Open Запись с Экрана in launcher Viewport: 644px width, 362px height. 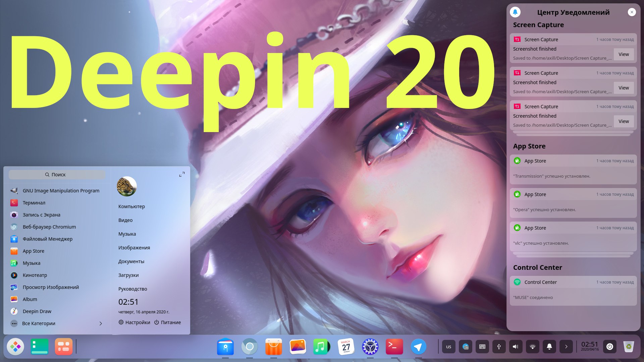pyautogui.click(x=57, y=215)
